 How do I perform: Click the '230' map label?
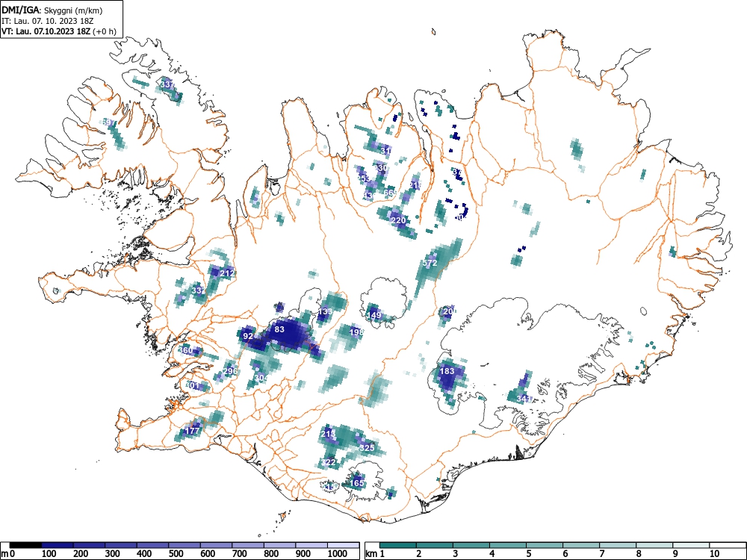pyautogui.click(x=381, y=168)
